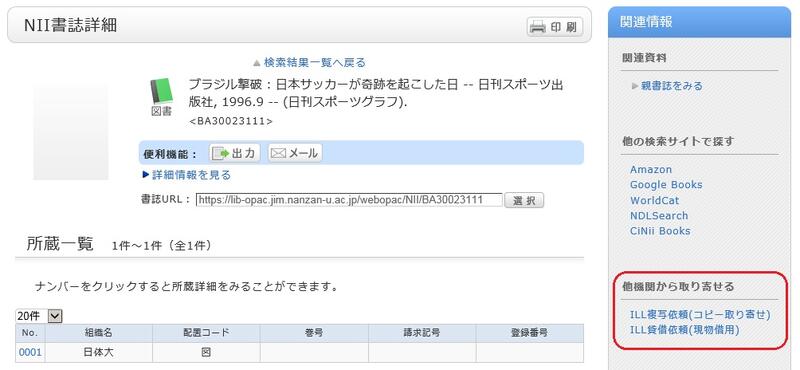The width and height of the screenshot is (800, 370).
Task: Click the 書誌URL text field
Action: click(x=349, y=200)
